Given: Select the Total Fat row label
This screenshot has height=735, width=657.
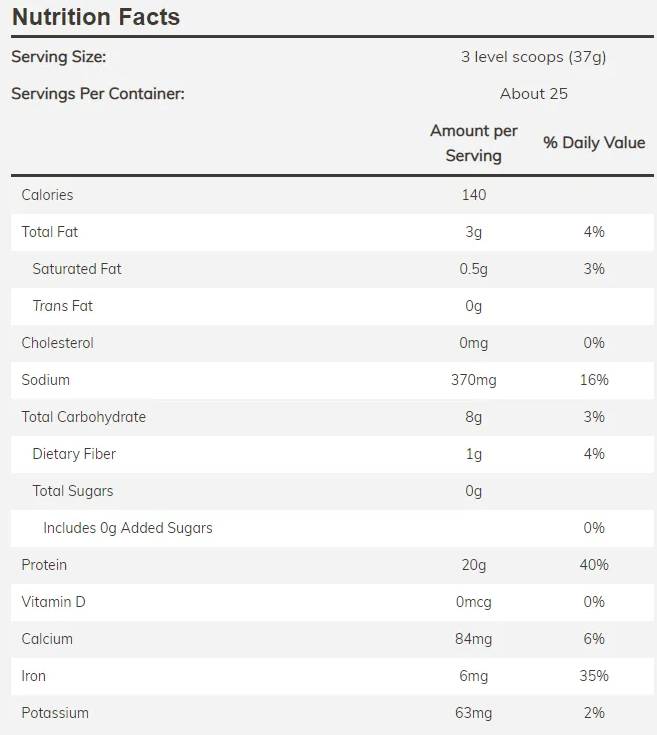Looking at the screenshot, I should (50, 232).
